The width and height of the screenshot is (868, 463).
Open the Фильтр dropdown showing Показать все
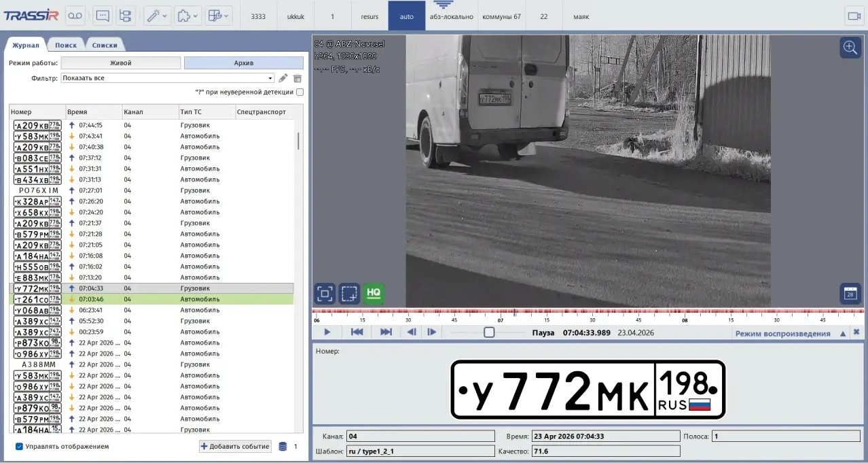pyautogui.click(x=168, y=78)
